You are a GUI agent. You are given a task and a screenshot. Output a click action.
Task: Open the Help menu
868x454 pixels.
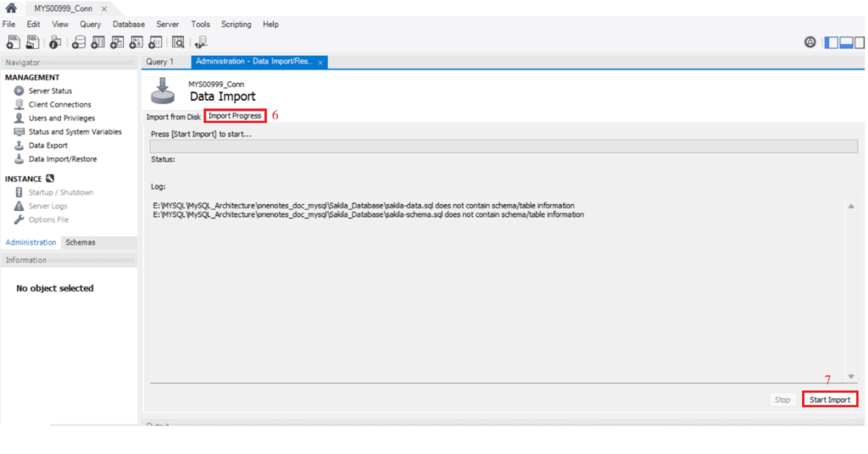click(x=270, y=25)
